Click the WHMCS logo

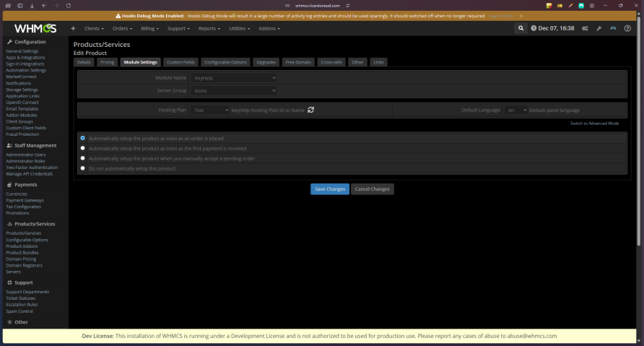tap(35, 28)
